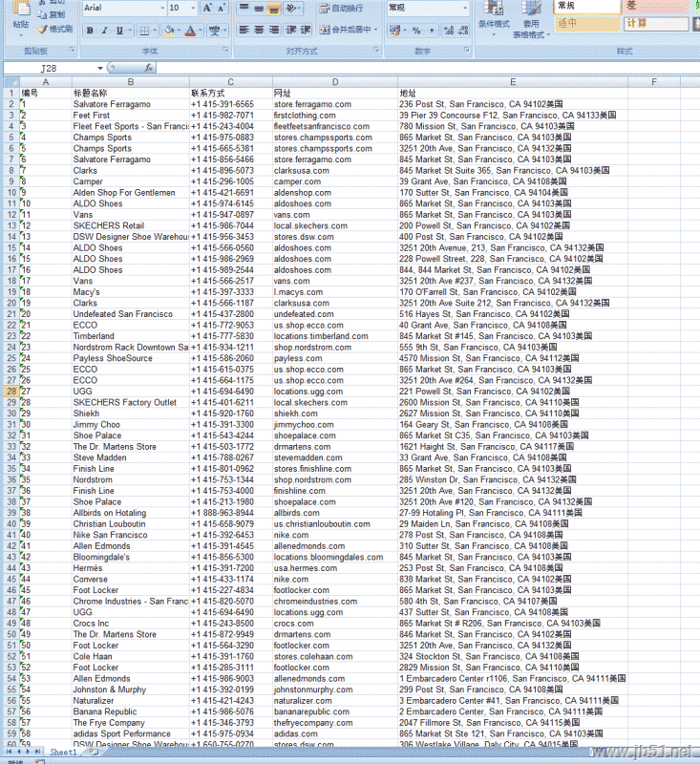
Task: Align text to middle of cell
Action: click(259, 9)
